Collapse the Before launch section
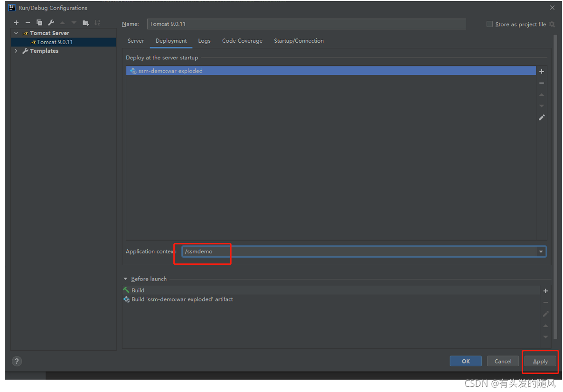This screenshot has width=563, height=392. (x=125, y=279)
